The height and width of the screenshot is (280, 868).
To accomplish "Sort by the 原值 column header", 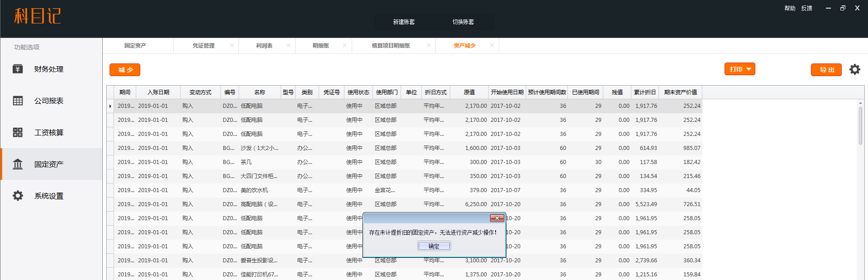I will click(469, 92).
